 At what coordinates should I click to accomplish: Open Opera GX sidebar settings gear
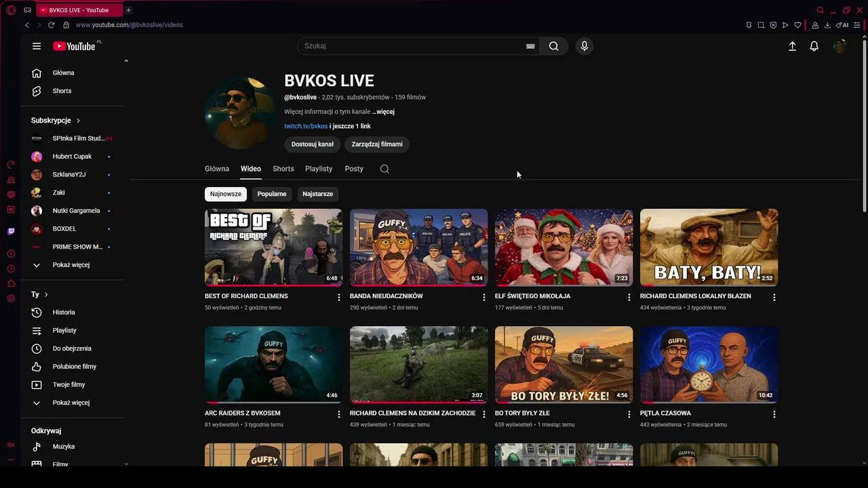point(11,299)
